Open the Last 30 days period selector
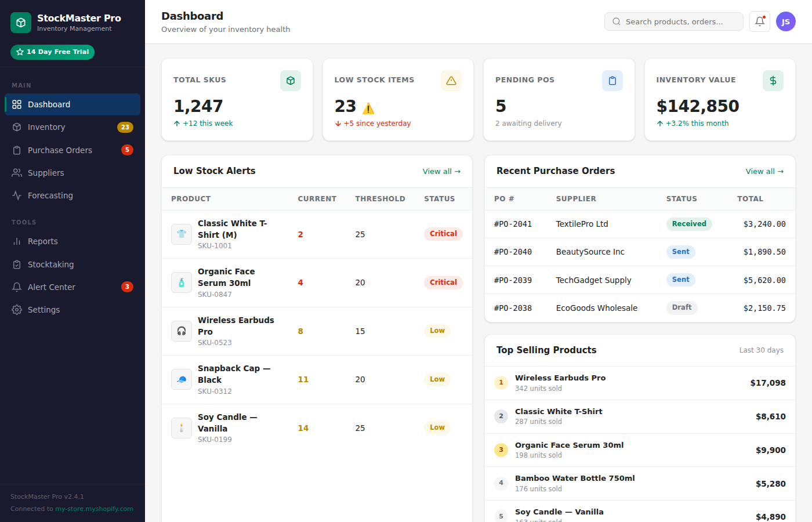Screen dimensions: 812x522 click(x=762, y=350)
